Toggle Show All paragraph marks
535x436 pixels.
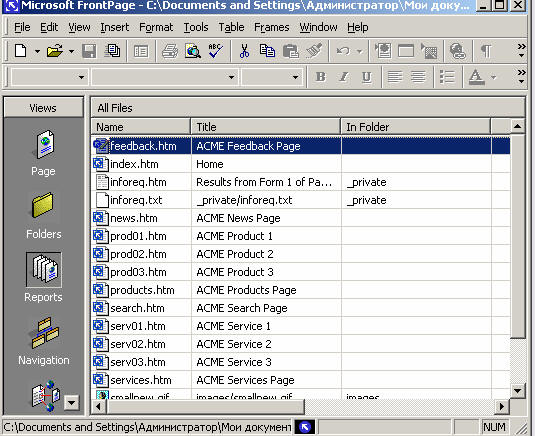[x=486, y=52]
